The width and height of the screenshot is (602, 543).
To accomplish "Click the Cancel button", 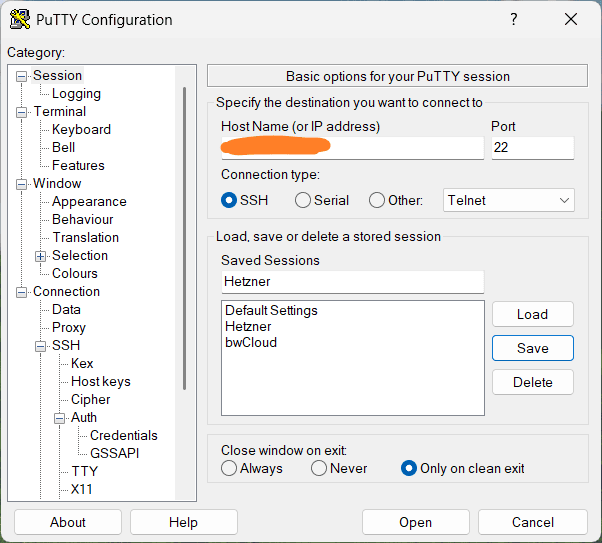I will (533, 522).
